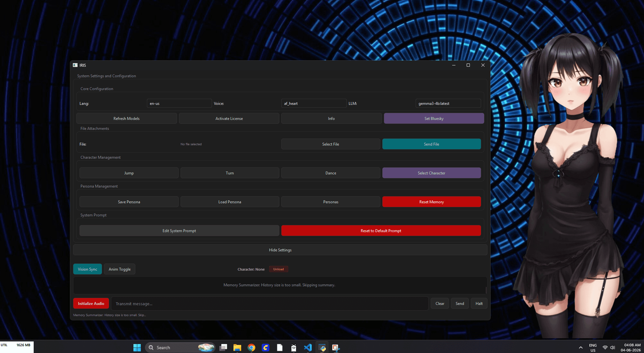This screenshot has width=644, height=353.
Task: Switch to the Python app taskbar icon
Action: point(322,348)
